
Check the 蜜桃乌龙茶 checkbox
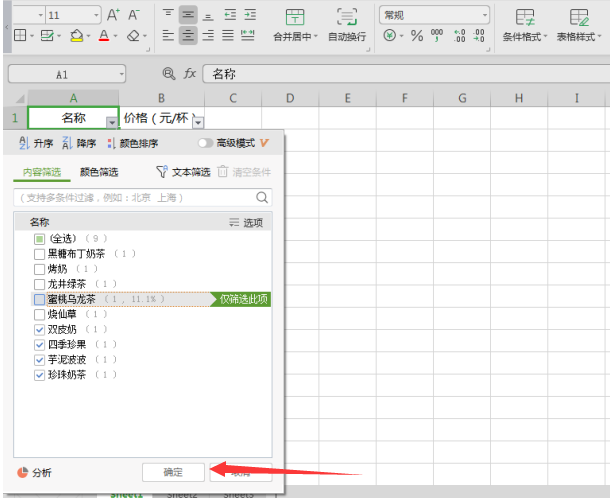[x=39, y=299]
